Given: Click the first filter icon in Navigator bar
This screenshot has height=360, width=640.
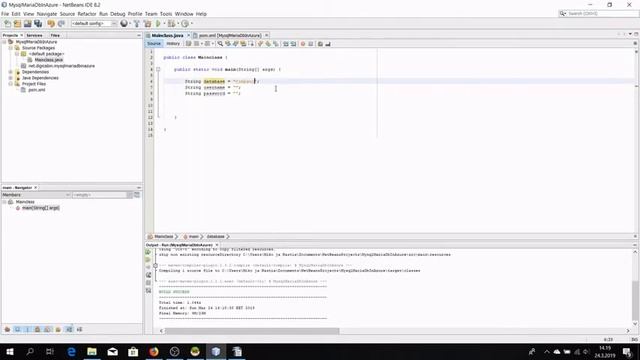Looking at the screenshot, I should click(x=7, y=329).
